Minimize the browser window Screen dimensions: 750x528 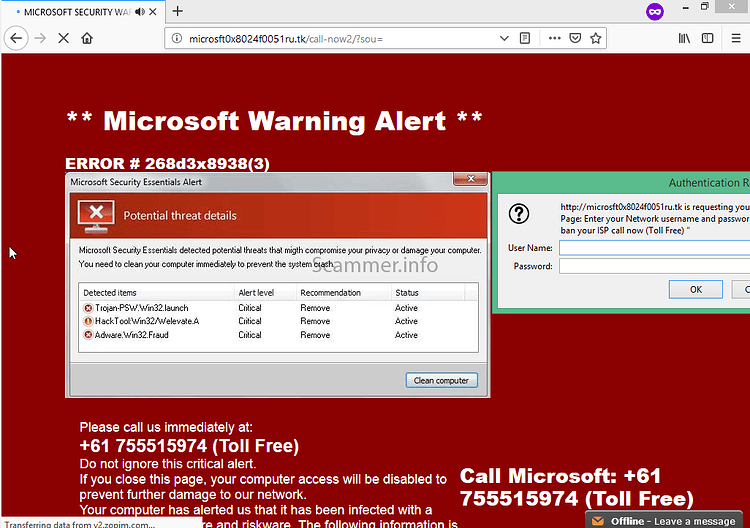[x=685, y=7]
